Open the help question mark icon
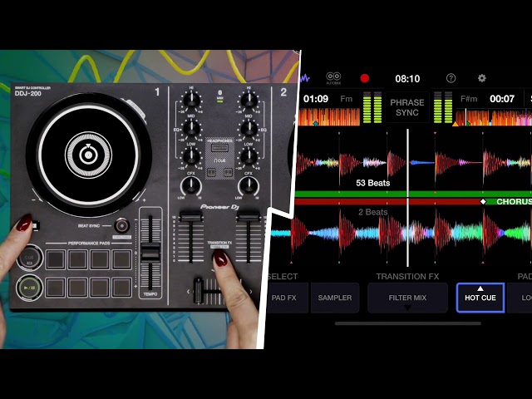This screenshot has width=532, height=399. (451, 78)
